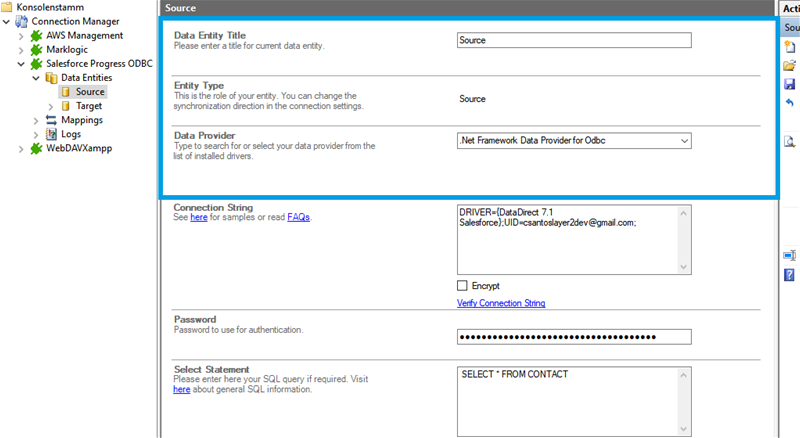The width and height of the screenshot is (800, 438).
Task: Open the Logs notebook icon
Action: [52, 134]
